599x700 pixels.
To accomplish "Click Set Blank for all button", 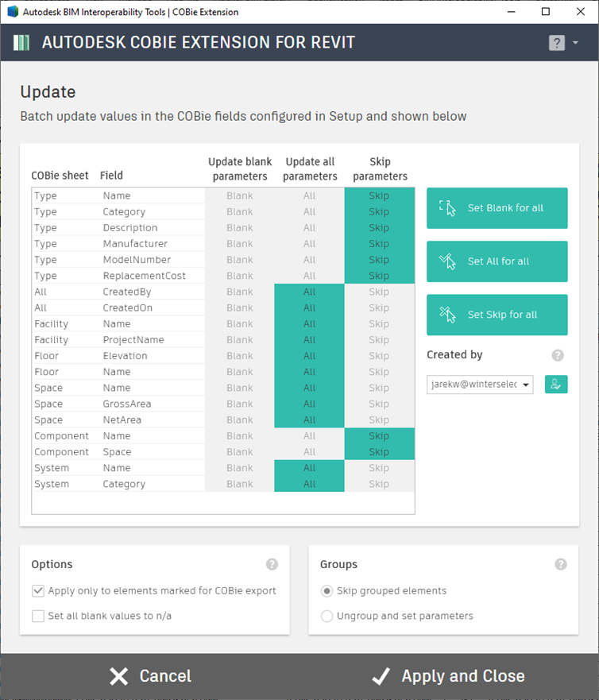I will pyautogui.click(x=497, y=208).
